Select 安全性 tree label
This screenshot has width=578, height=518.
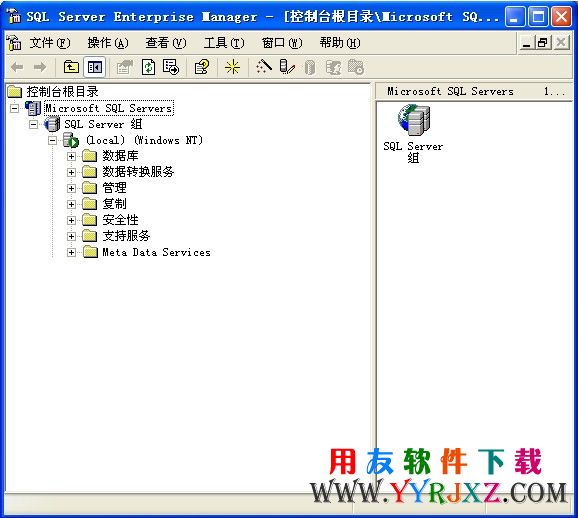(x=120, y=220)
